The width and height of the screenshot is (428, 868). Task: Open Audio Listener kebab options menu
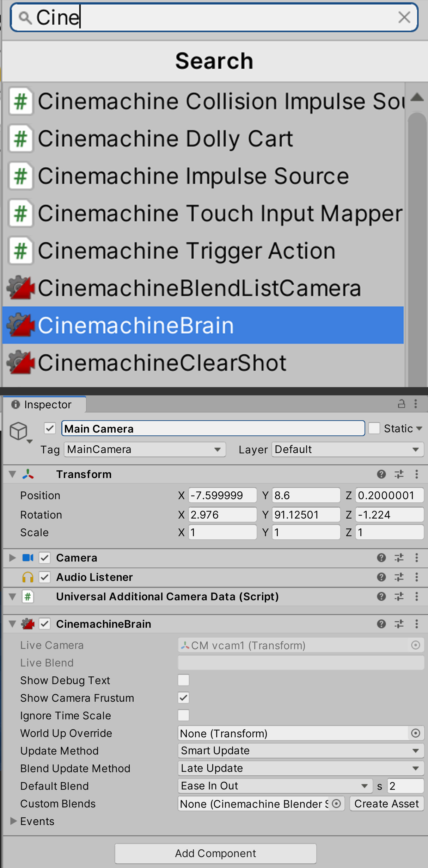(416, 577)
